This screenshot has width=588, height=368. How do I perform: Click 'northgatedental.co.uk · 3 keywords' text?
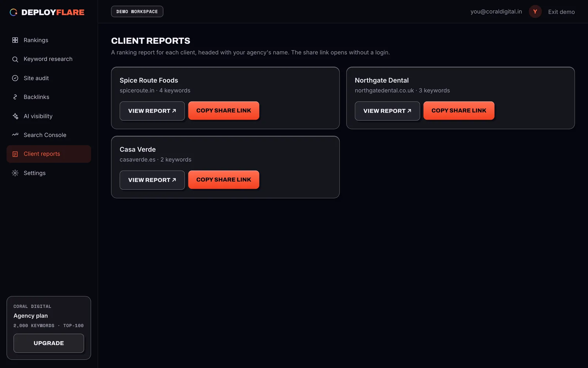click(402, 91)
